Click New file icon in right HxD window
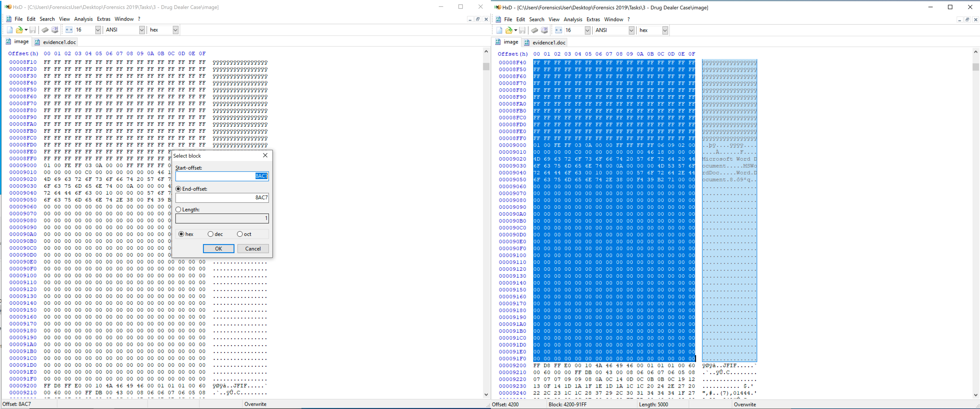The image size is (980, 409). tap(499, 30)
